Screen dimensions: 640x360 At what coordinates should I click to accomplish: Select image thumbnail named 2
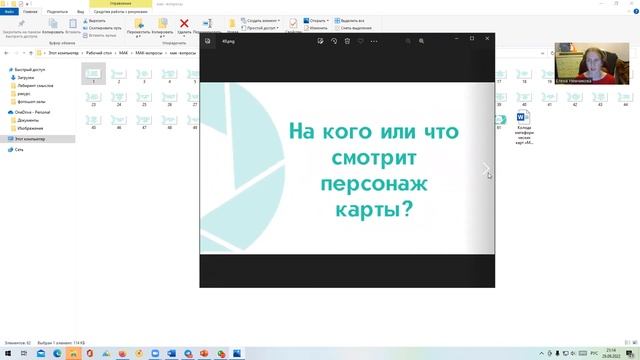(x=119, y=76)
